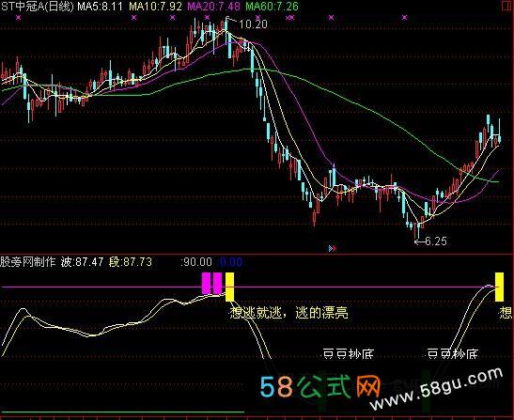The image size is (514, 420).
Task: Click the red-blue arrow marker below the chart
Action: point(333,248)
